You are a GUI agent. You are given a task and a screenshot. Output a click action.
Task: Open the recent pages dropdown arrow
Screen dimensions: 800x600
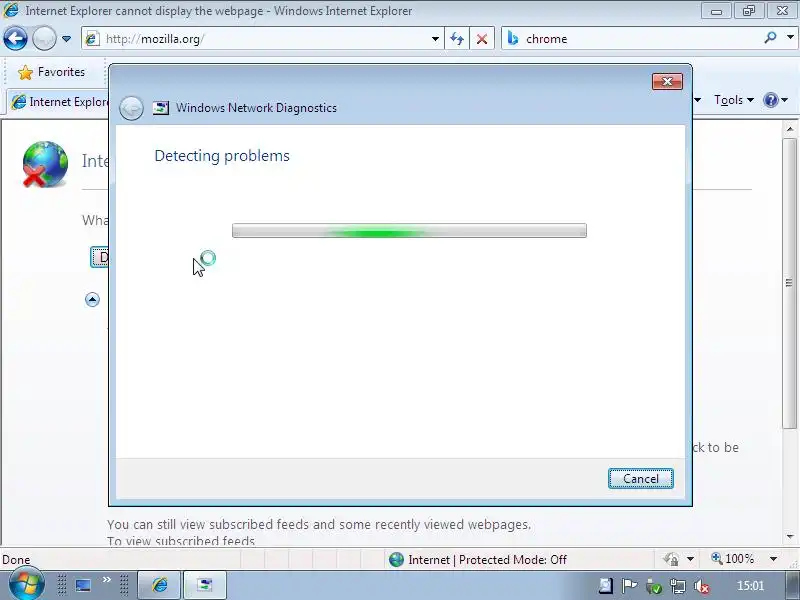(x=66, y=39)
